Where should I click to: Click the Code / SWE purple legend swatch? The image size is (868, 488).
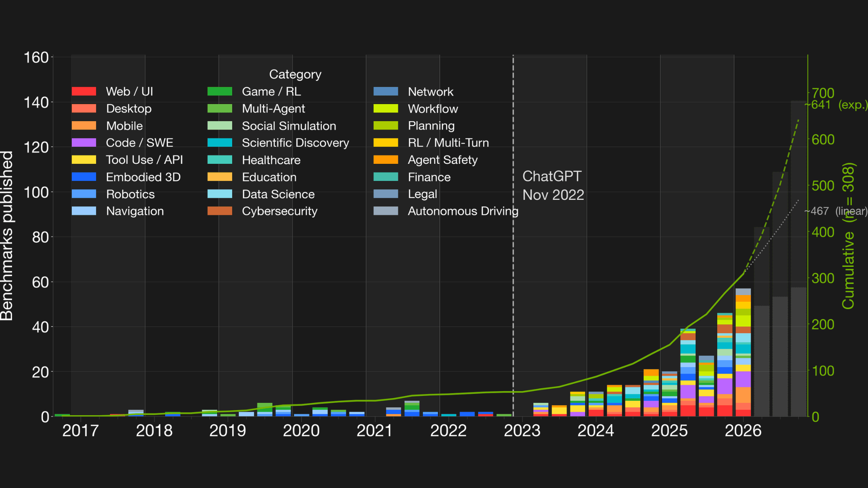[x=84, y=143]
